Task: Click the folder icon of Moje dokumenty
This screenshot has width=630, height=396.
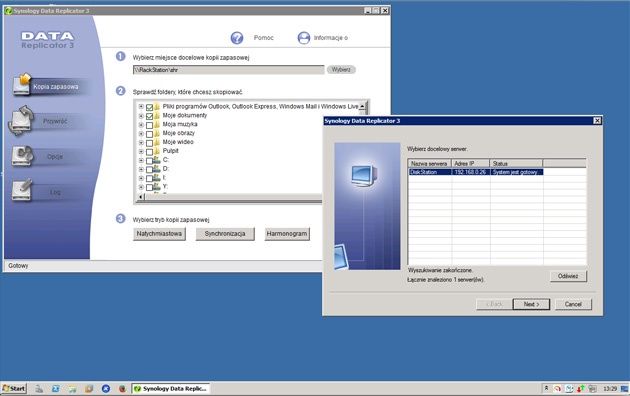Action: click(x=157, y=116)
